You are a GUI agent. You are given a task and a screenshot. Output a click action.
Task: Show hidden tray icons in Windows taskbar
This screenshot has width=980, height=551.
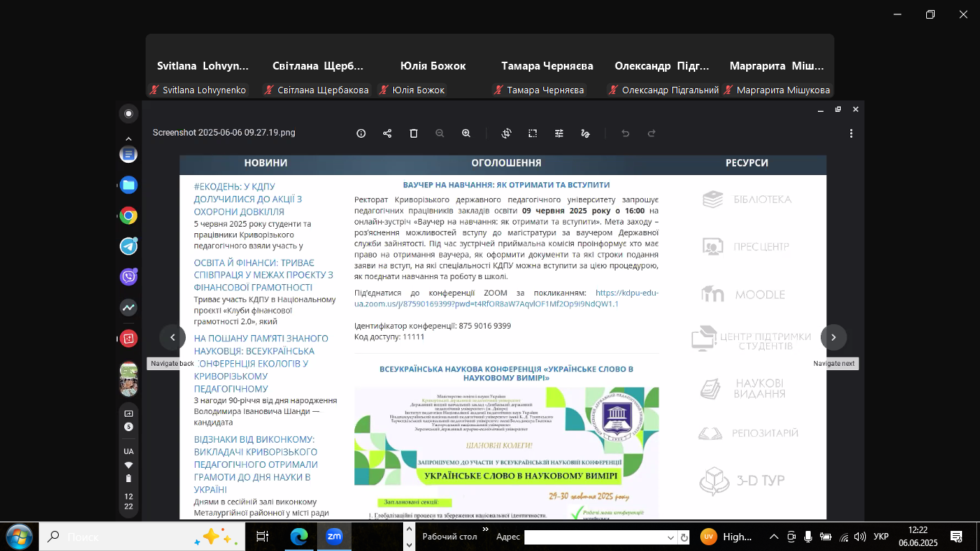pyautogui.click(x=774, y=537)
